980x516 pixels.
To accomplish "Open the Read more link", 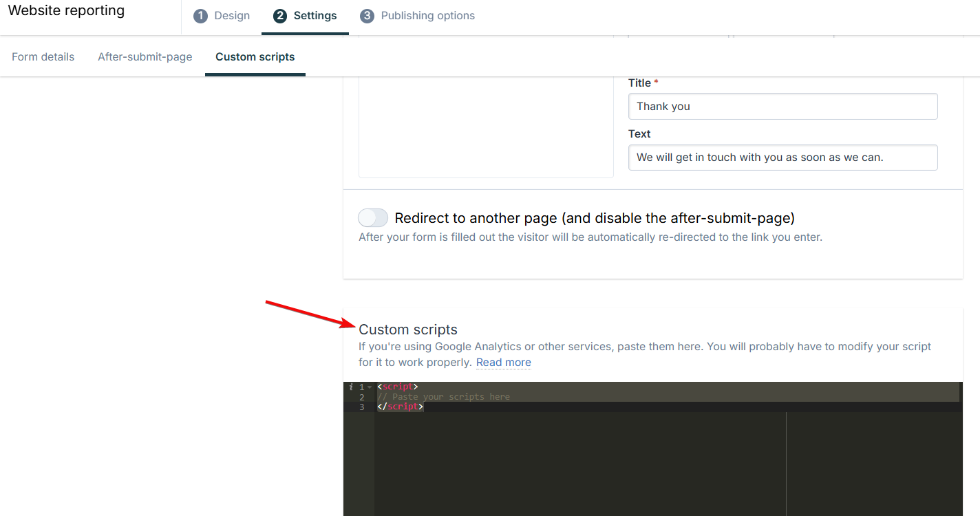I will coord(504,363).
